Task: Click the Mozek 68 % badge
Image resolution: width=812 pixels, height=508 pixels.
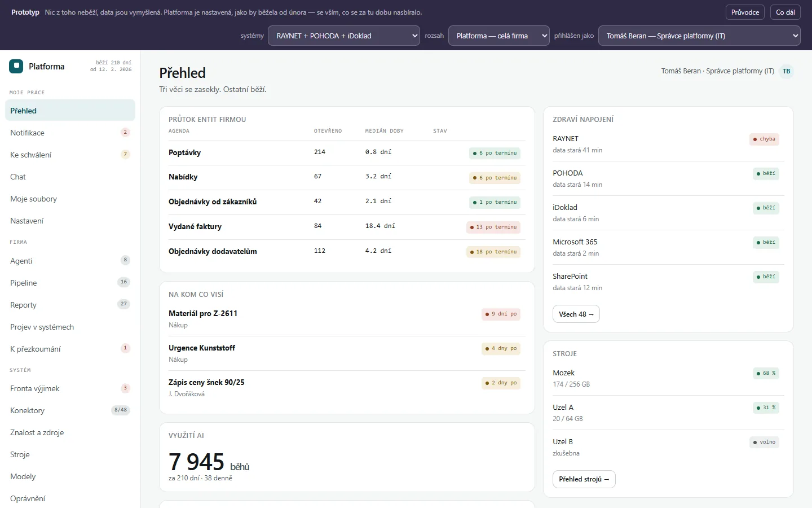Action: [x=766, y=373]
